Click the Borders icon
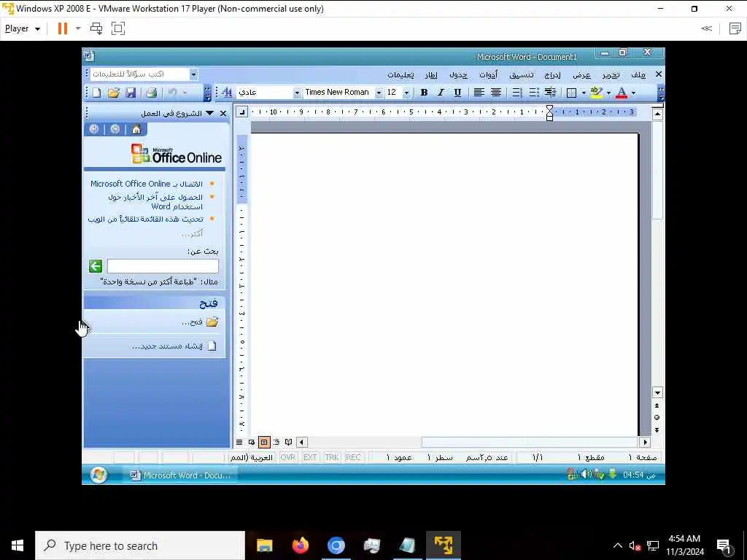The width and height of the screenshot is (747, 560). click(x=572, y=93)
